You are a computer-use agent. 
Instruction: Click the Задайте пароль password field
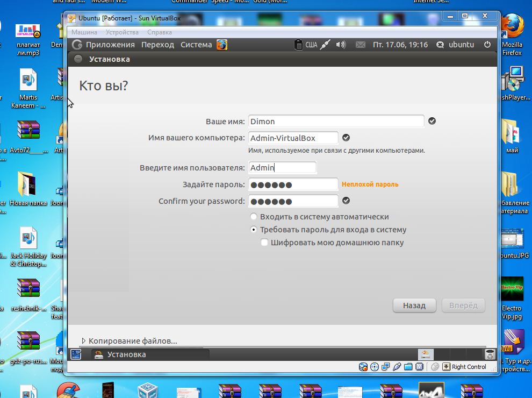point(293,184)
